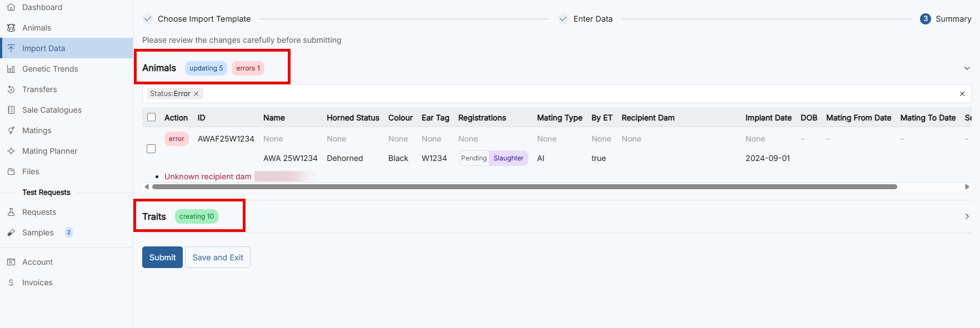Click the name AWA 25W1234

(291, 158)
